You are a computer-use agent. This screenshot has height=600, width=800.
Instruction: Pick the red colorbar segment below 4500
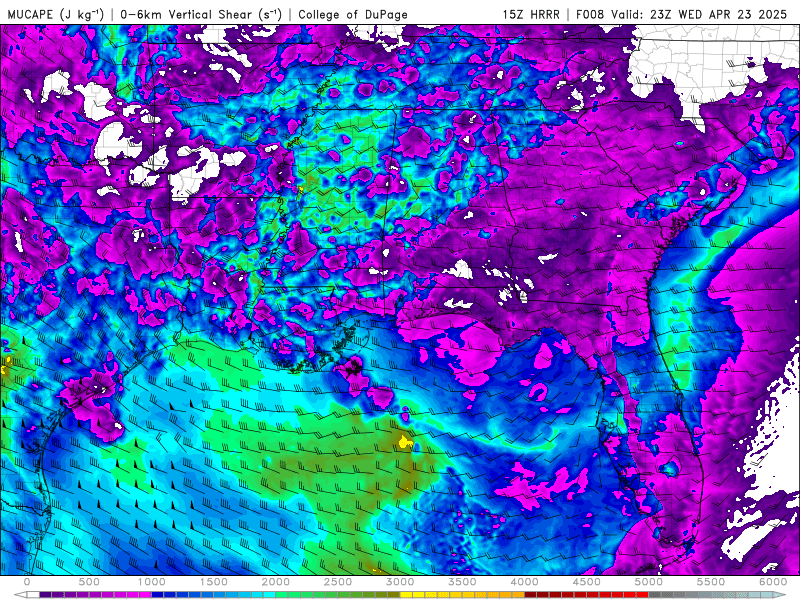tap(593, 595)
